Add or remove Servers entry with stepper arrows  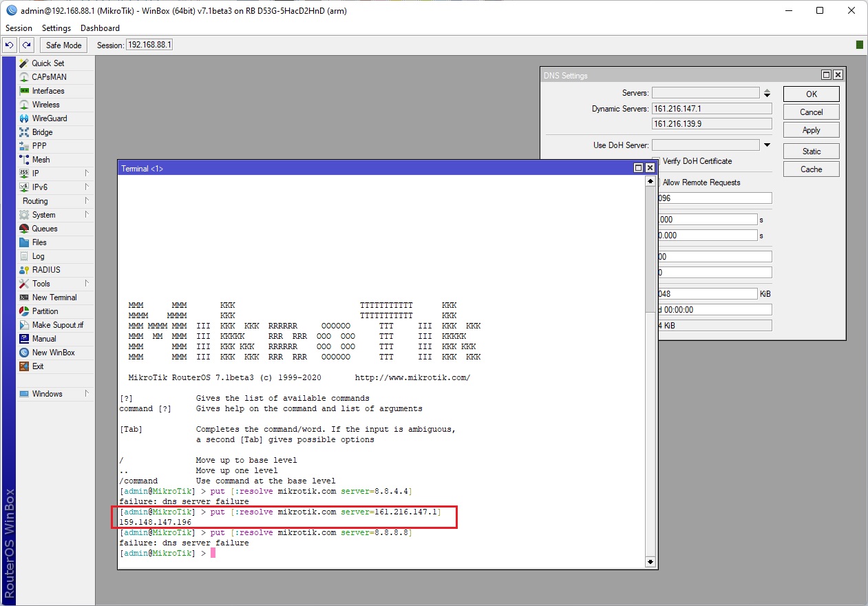(x=768, y=93)
